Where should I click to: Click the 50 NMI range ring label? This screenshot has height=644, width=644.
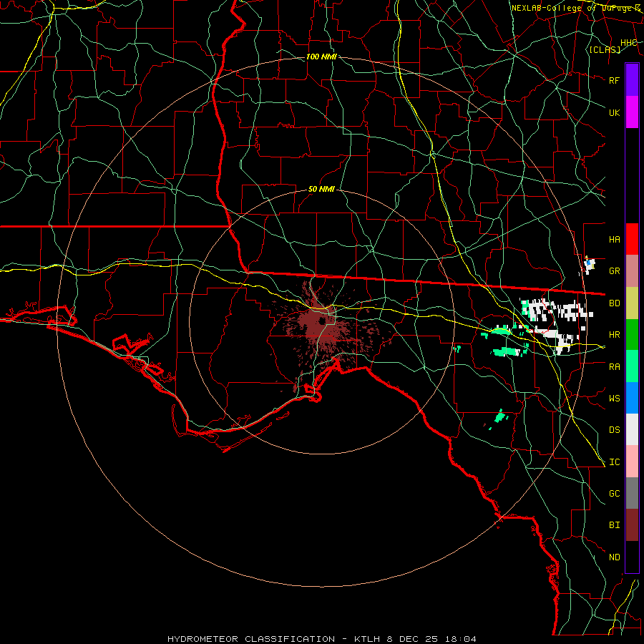pos(321,189)
